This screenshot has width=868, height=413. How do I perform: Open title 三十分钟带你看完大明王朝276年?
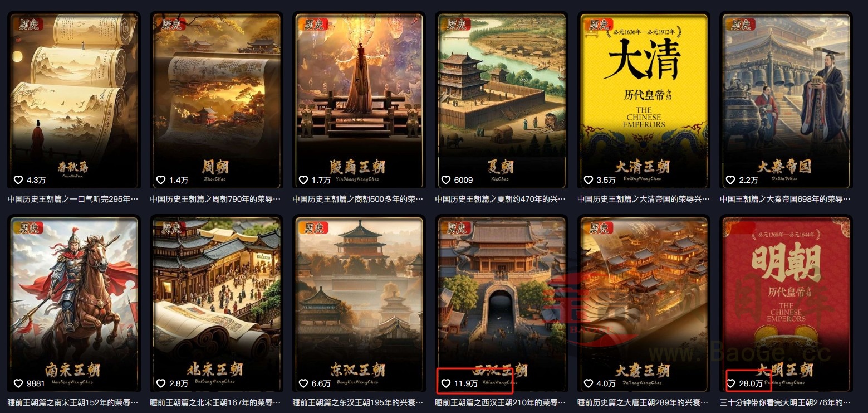point(786,402)
